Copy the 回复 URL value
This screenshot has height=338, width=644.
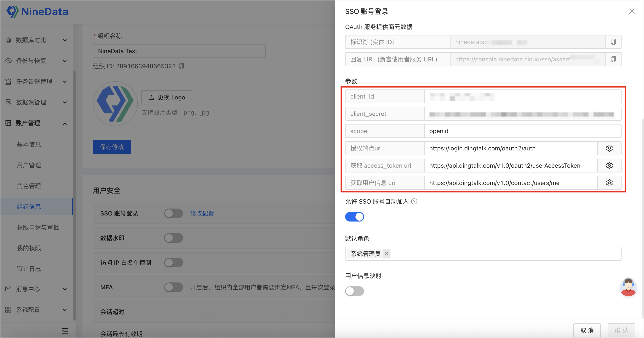pyautogui.click(x=613, y=59)
